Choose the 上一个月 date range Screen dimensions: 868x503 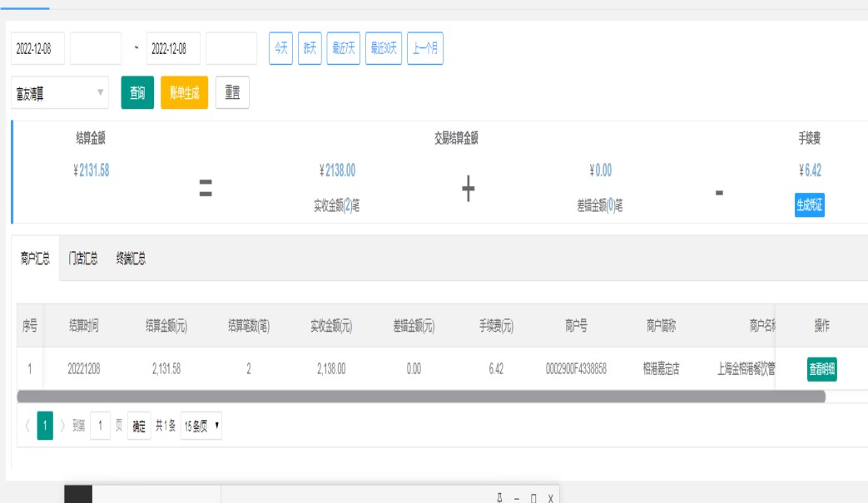point(425,48)
